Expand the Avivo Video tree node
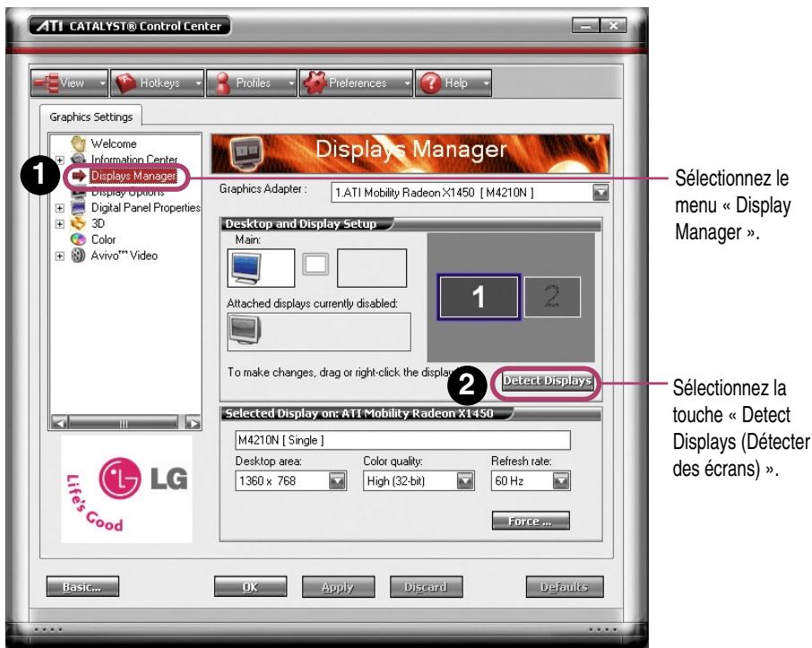The height and width of the screenshot is (648, 812). point(59,256)
